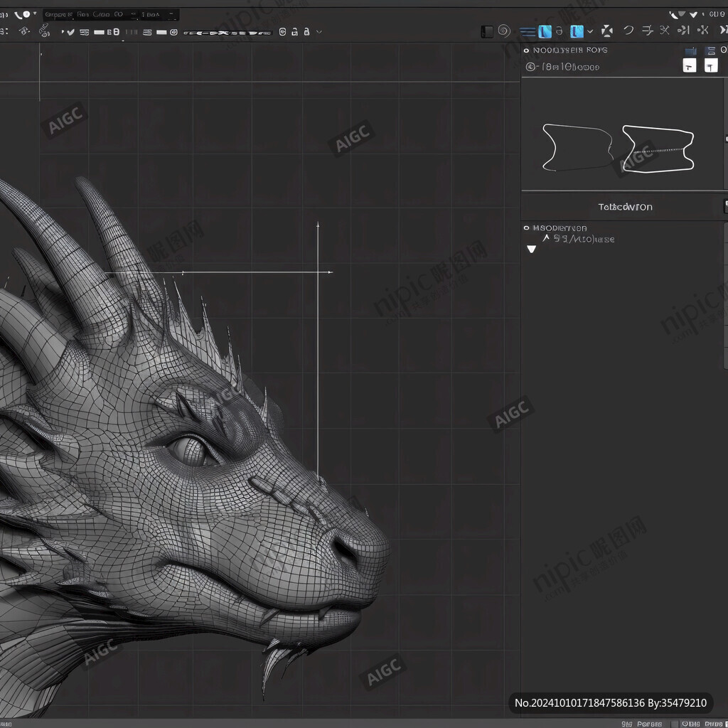The image size is (728, 728).
Task: Click the faint vertical bars icon in toolbar
Action: [x=132, y=32]
